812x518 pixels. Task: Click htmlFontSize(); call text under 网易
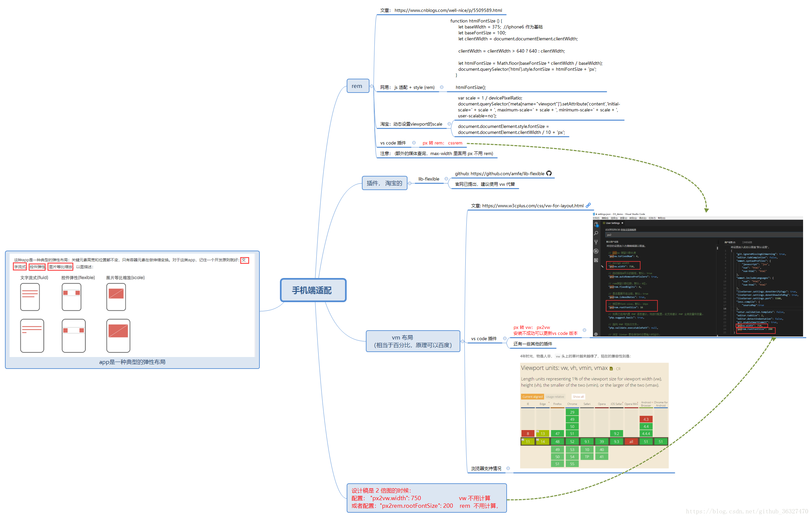(x=470, y=87)
